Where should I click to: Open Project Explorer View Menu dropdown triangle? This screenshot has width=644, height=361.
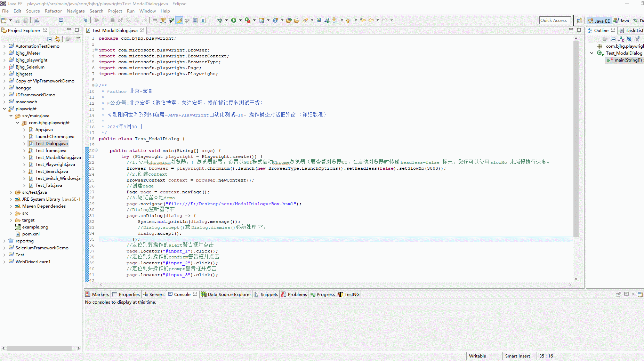click(78, 39)
